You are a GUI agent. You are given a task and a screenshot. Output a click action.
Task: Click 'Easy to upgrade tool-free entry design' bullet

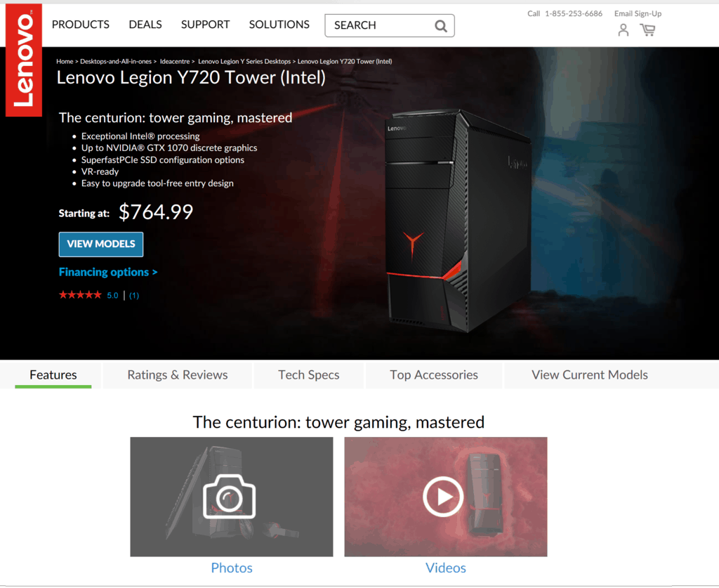click(x=157, y=183)
